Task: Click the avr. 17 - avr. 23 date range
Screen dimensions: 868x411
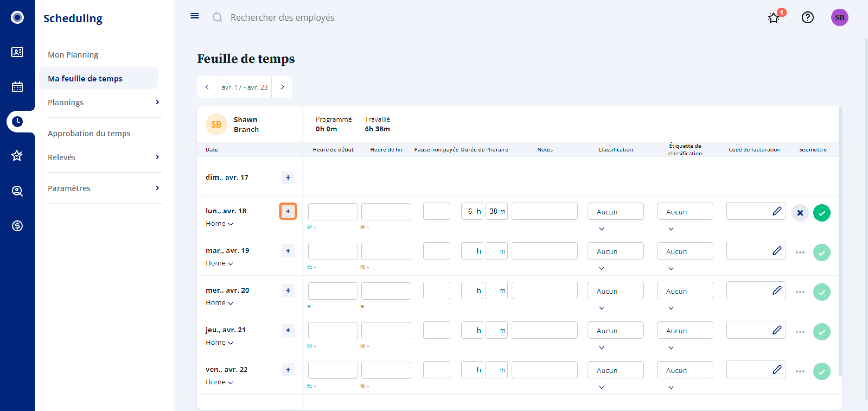Action: tap(245, 87)
